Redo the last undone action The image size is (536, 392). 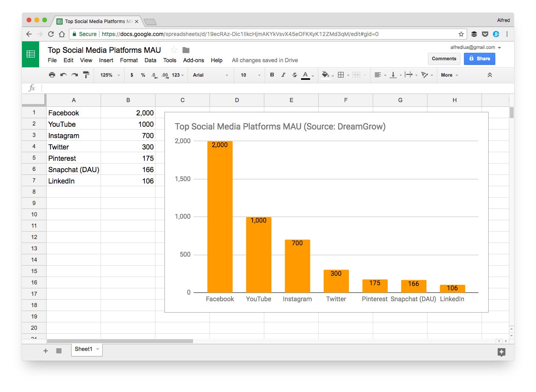tap(75, 75)
